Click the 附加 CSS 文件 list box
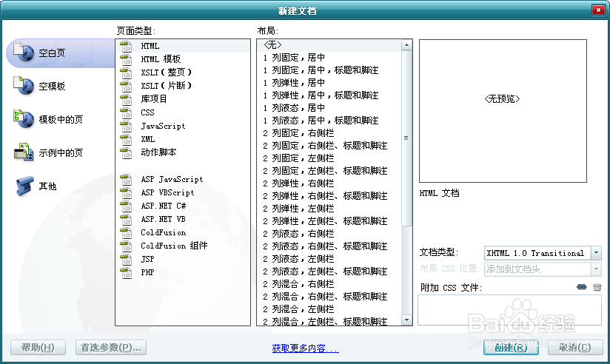The width and height of the screenshot is (610, 364). pos(509,310)
